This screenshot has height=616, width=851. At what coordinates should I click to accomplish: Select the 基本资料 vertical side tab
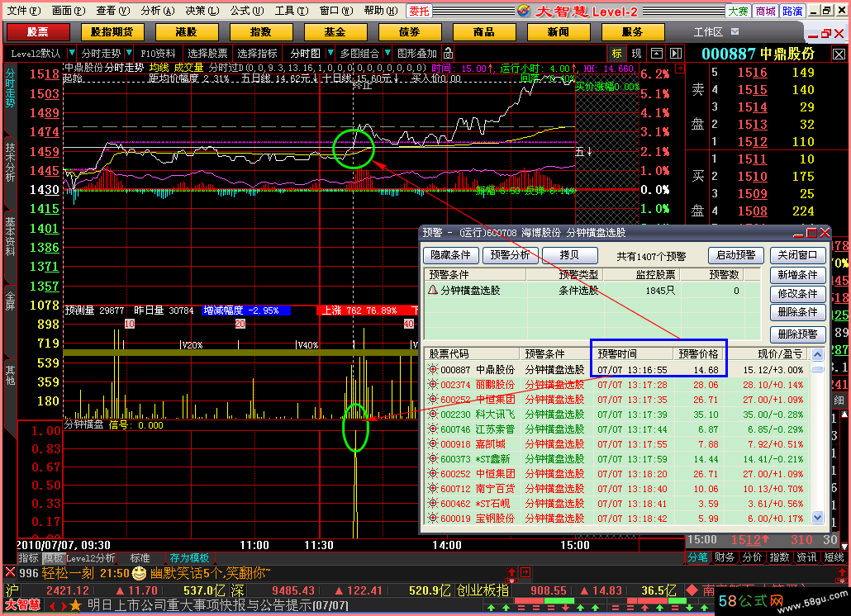(x=10, y=236)
